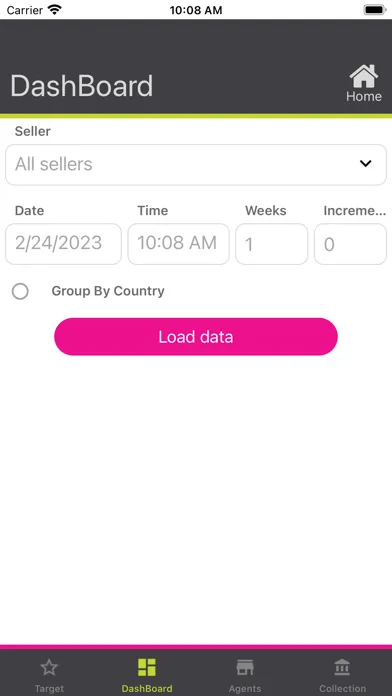Tap the battery status icon
The width and height of the screenshot is (392, 696).
(375, 10)
